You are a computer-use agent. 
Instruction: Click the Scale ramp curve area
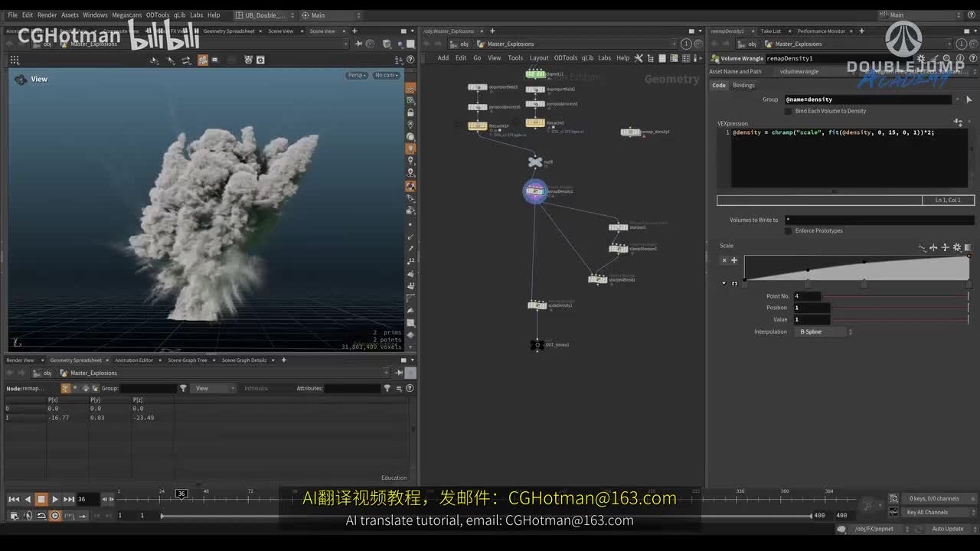[857, 268]
